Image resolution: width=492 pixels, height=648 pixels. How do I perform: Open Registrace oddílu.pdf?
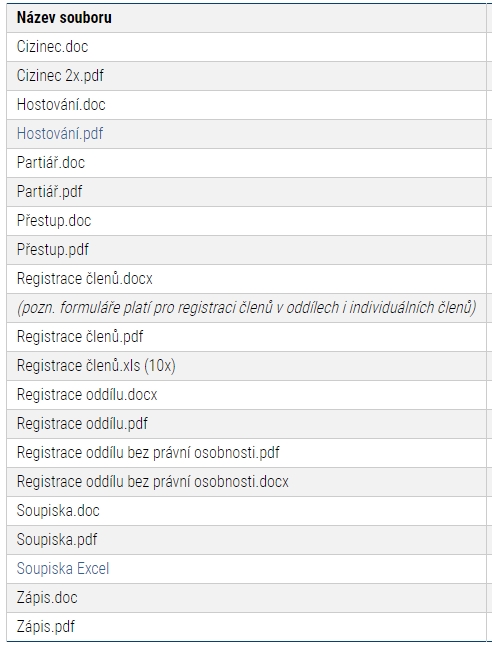[x=82, y=424]
